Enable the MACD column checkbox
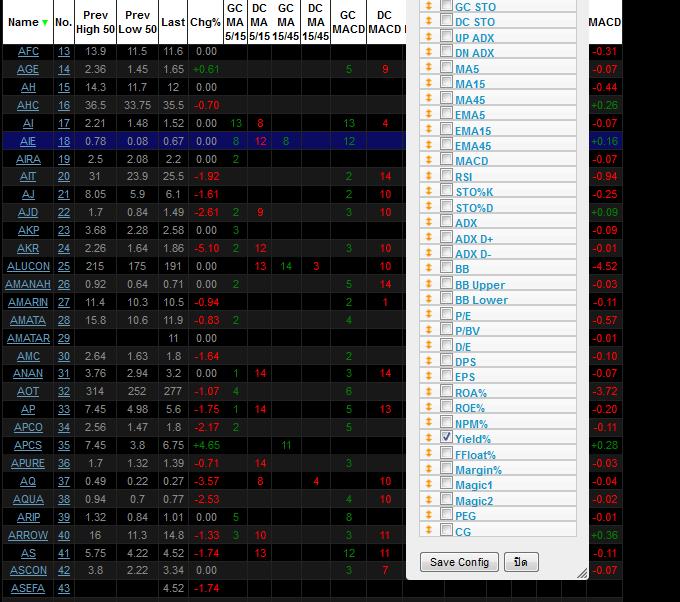This screenshot has width=680, height=602. (x=446, y=159)
